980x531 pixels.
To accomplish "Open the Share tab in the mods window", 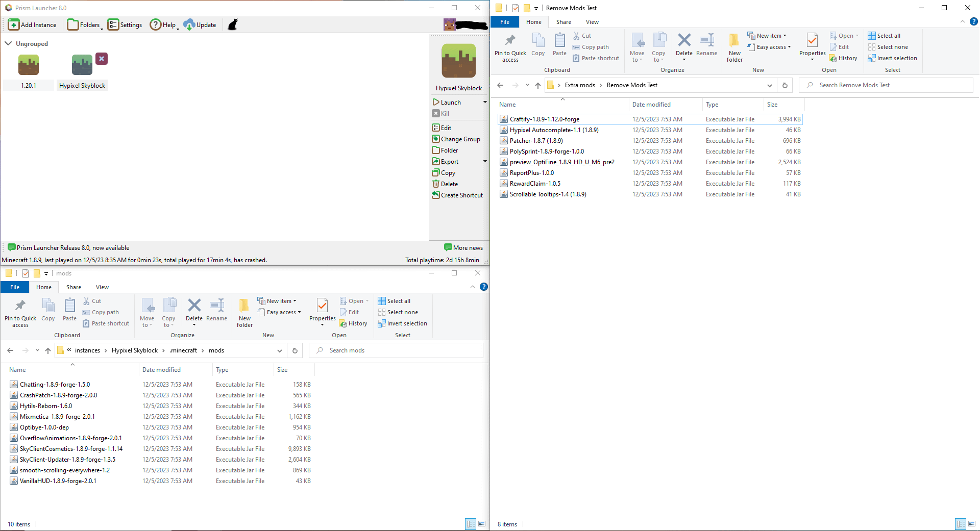I will [73, 287].
